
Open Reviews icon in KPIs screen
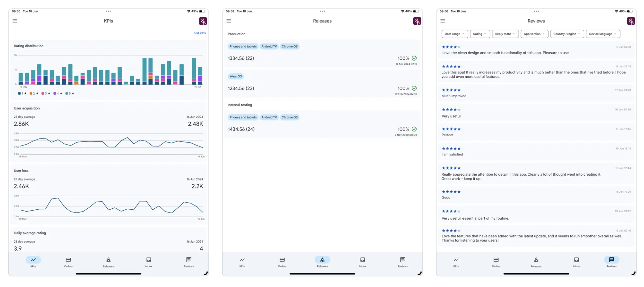coord(189,260)
